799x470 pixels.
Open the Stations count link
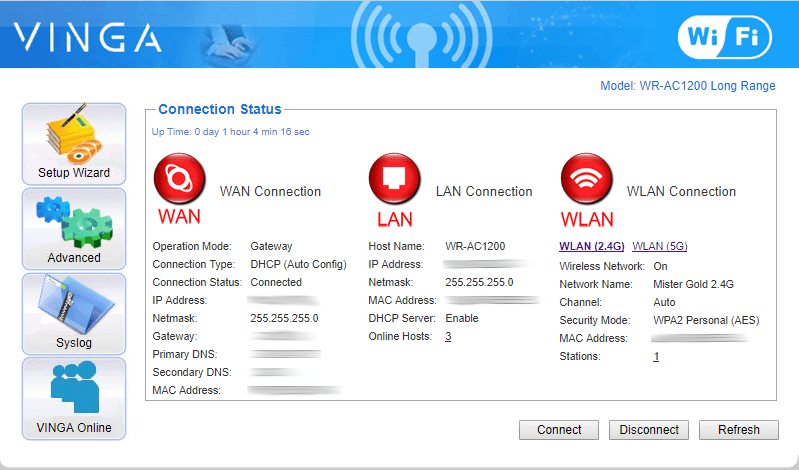[x=656, y=356]
